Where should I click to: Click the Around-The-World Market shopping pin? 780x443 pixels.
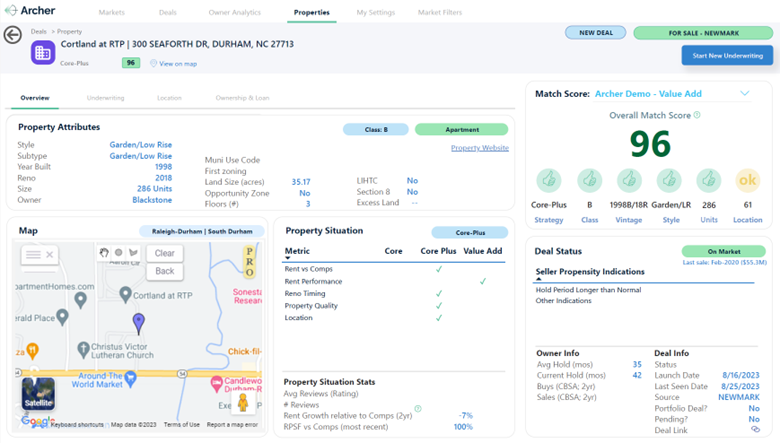(x=130, y=379)
